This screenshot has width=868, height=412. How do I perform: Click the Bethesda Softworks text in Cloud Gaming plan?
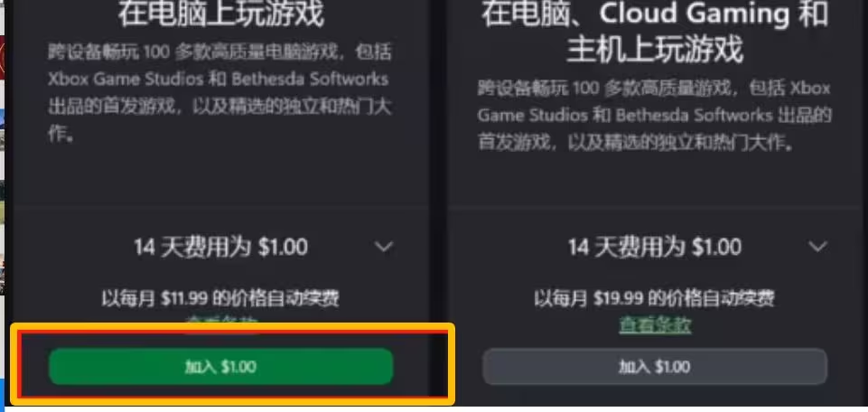click(x=695, y=115)
